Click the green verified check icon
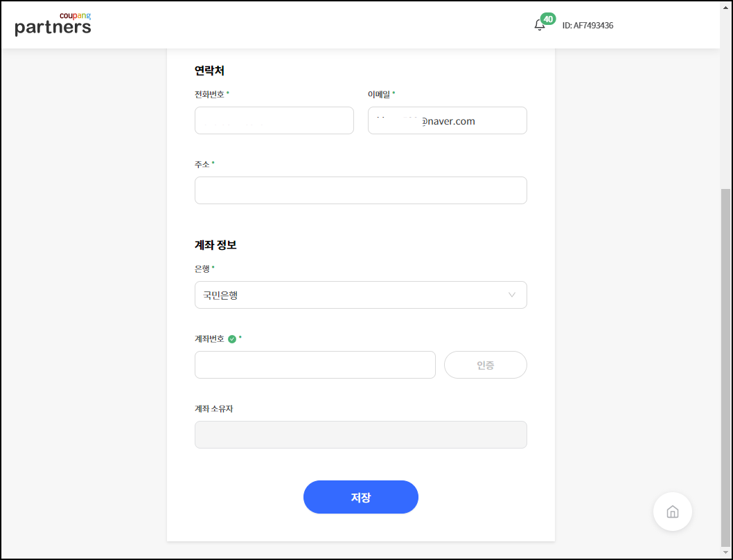The image size is (733, 560). click(232, 339)
